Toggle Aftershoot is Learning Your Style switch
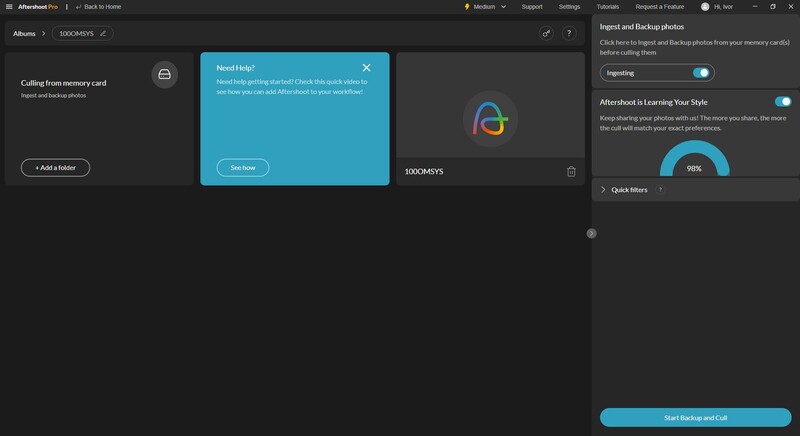The image size is (800, 436). click(783, 101)
